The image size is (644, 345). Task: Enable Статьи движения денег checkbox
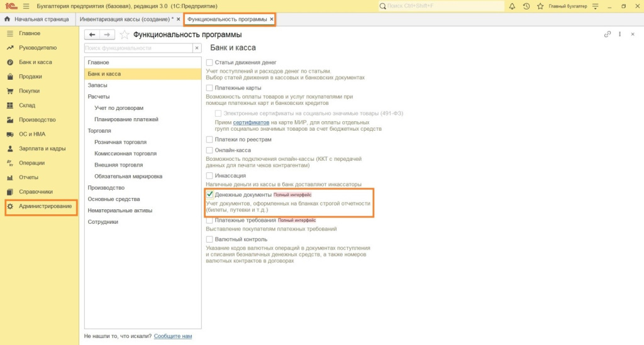point(209,62)
